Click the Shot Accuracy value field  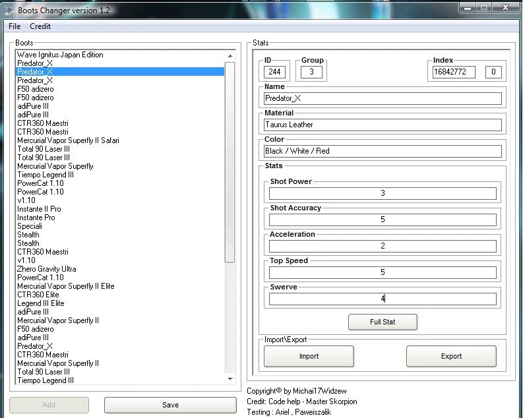(383, 220)
